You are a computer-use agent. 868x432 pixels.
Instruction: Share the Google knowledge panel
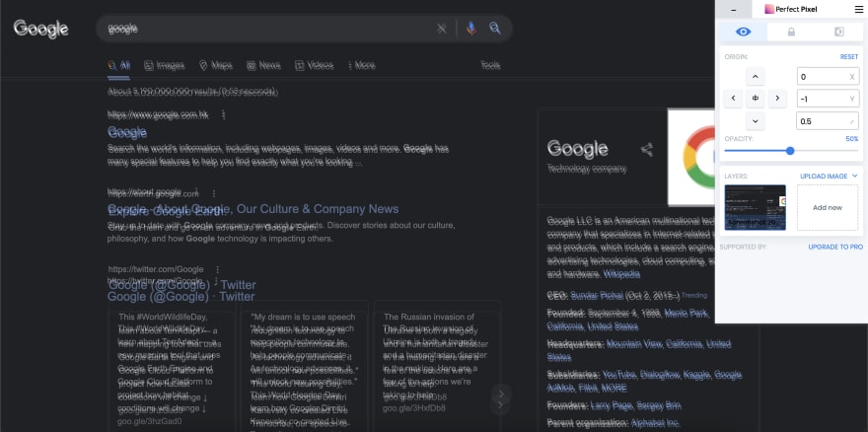click(x=647, y=150)
